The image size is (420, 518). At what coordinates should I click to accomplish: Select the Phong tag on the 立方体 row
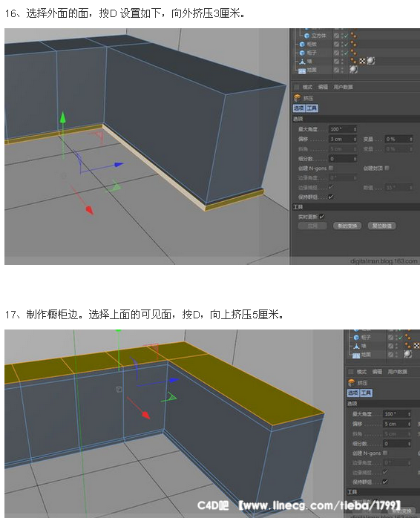click(x=353, y=36)
